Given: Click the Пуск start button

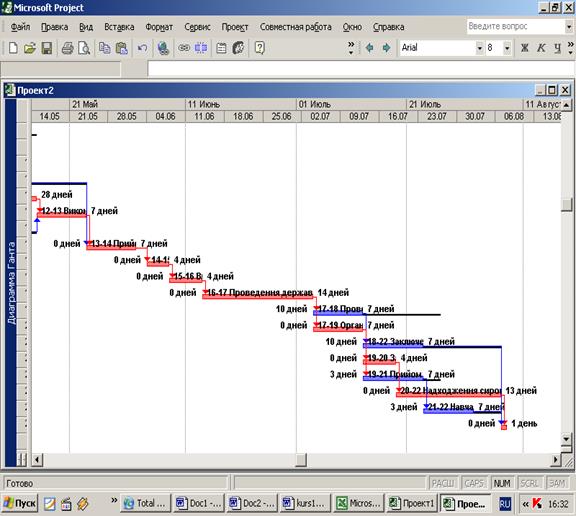Looking at the screenshot, I should point(20,503).
